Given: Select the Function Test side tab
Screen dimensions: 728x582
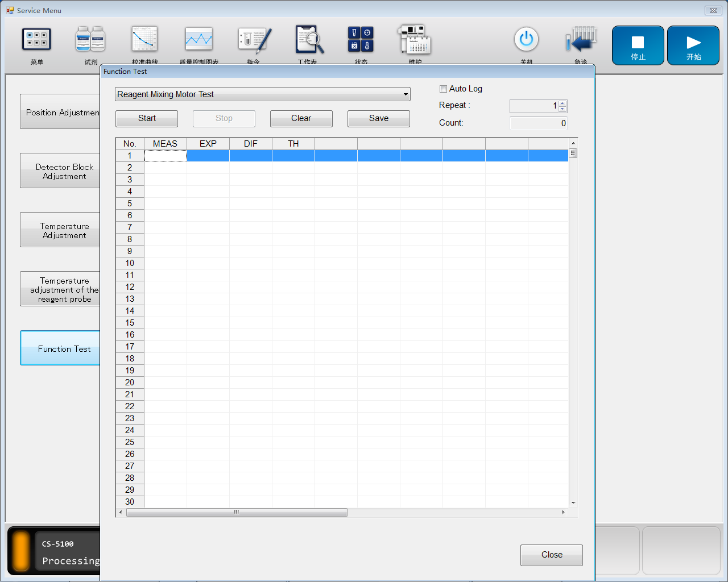Looking at the screenshot, I should coord(61,348).
